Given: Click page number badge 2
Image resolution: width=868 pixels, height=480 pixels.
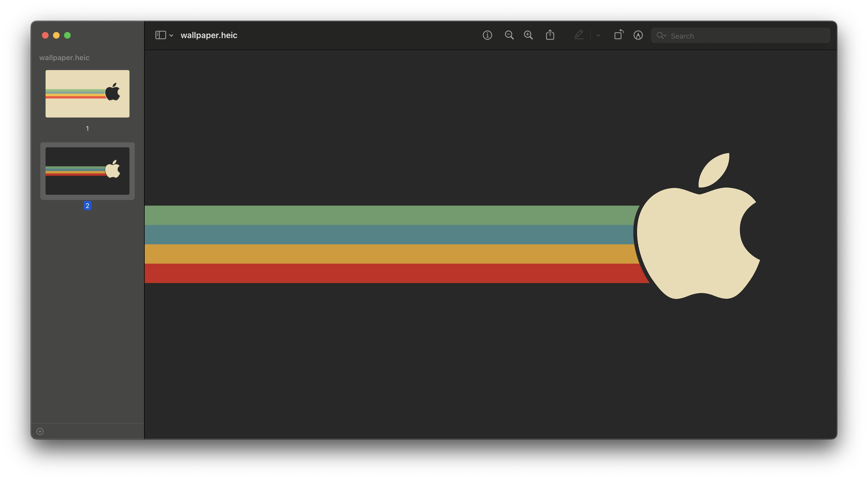Looking at the screenshot, I should point(87,206).
